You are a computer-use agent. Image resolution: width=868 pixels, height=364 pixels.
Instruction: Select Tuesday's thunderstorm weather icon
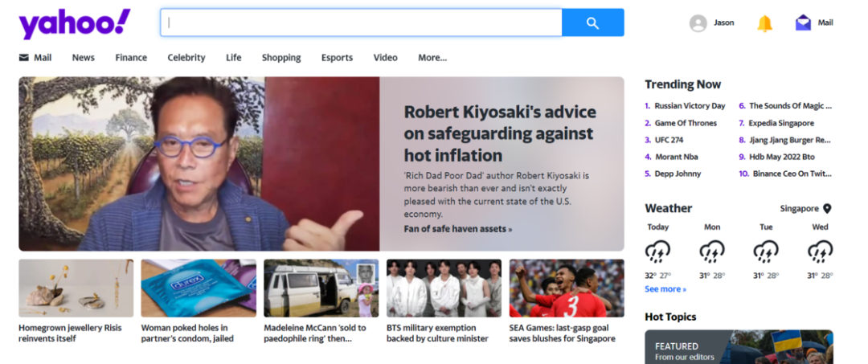click(766, 252)
